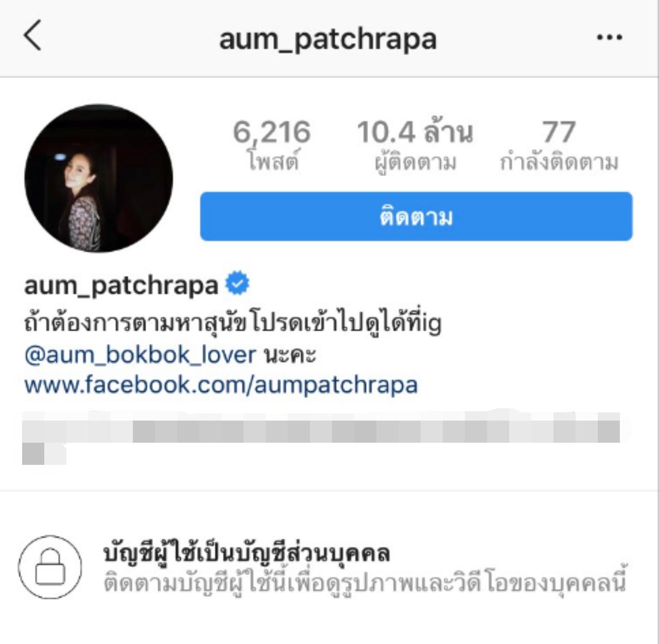Tap the Thai bio text line

click(x=233, y=323)
